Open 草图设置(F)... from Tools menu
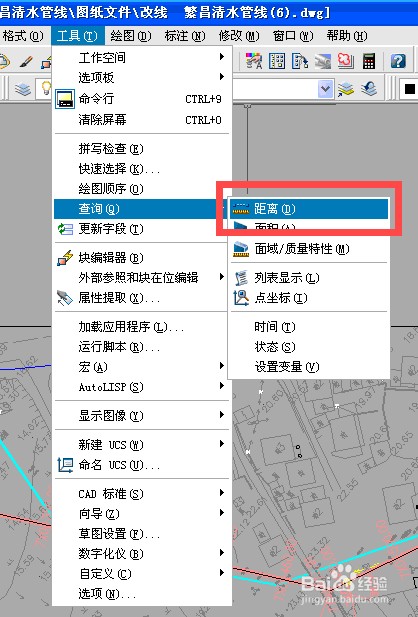This screenshot has width=418, height=617. [142, 534]
